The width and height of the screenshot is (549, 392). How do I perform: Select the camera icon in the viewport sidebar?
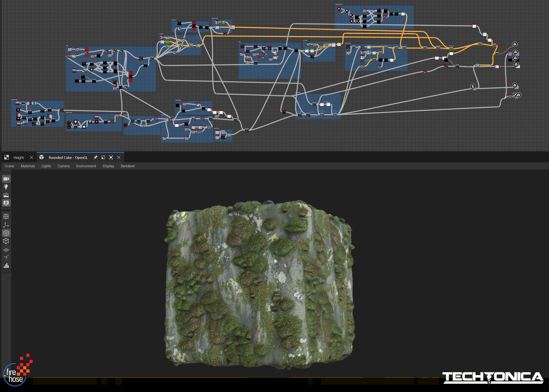[7, 179]
